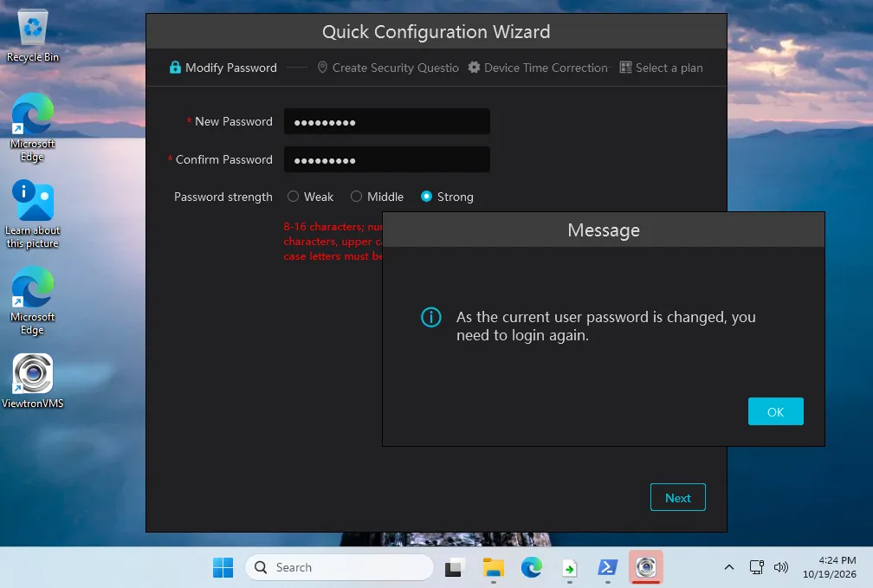Open the Recycle Bin desktop icon
Image resolution: width=873 pixels, height=588 pixels.
click(33, 36)
